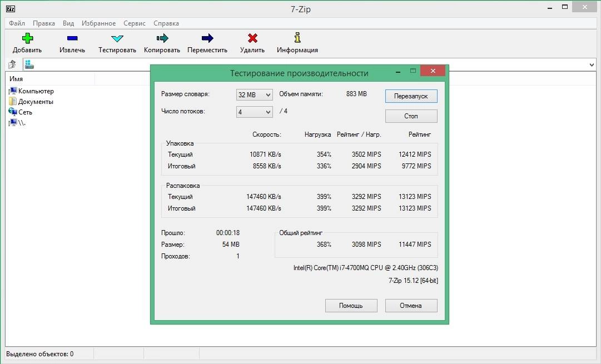Click the 883 MB memory value
The image size is (601, 364).
356,94
